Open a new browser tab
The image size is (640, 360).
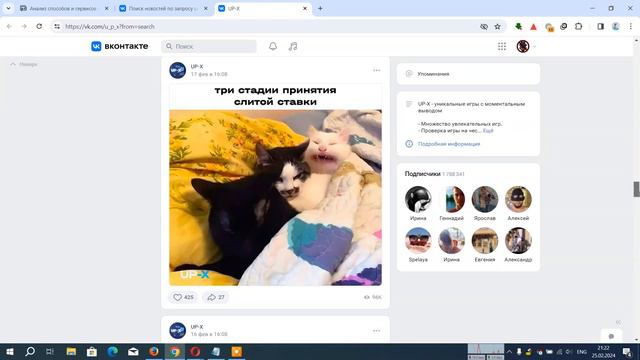pos(320,8)
